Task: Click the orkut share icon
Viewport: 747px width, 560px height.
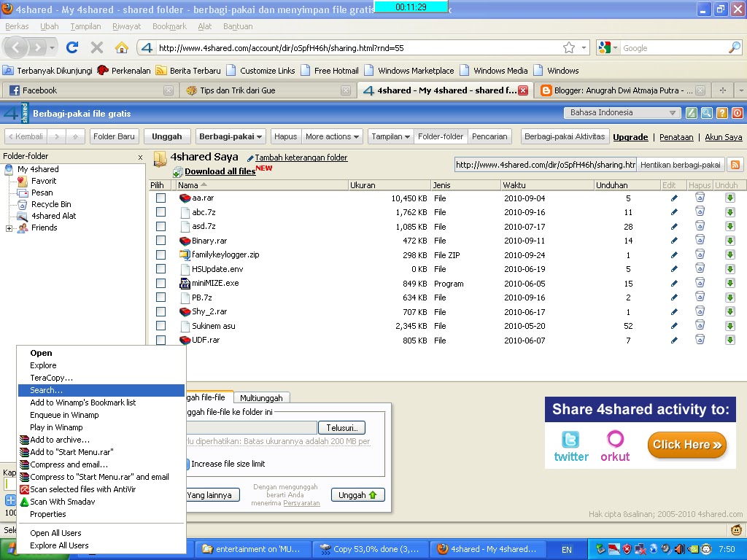Action: coord(614,446)
